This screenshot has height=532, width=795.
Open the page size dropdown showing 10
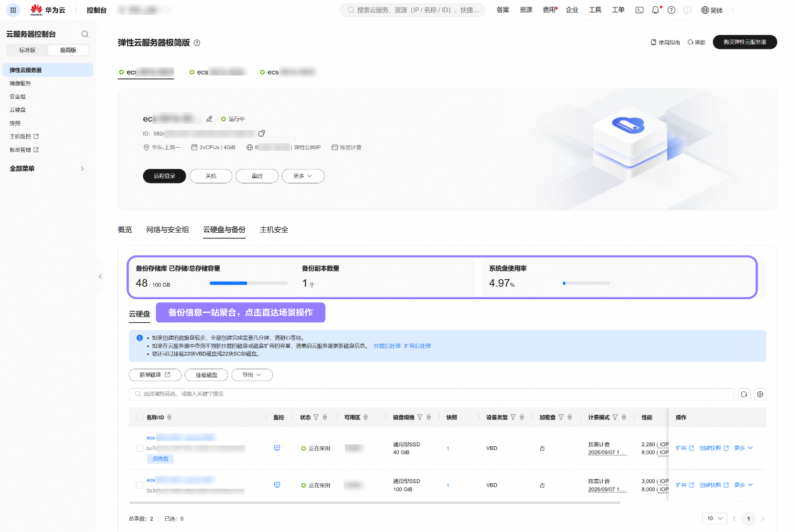point(714,518)
